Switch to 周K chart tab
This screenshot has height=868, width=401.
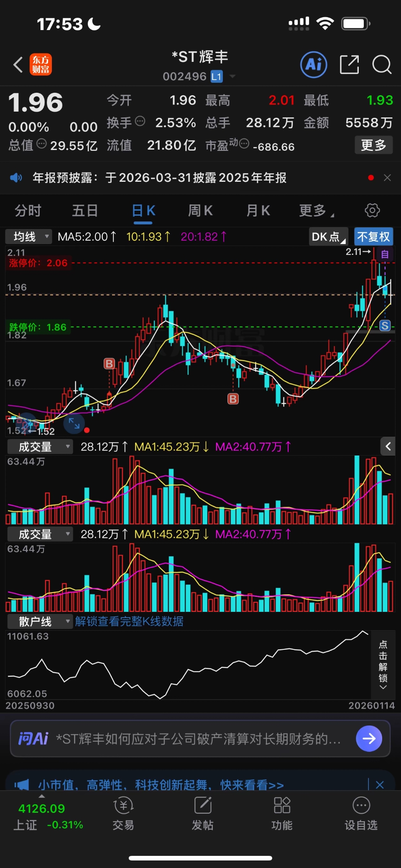point(200,211)
